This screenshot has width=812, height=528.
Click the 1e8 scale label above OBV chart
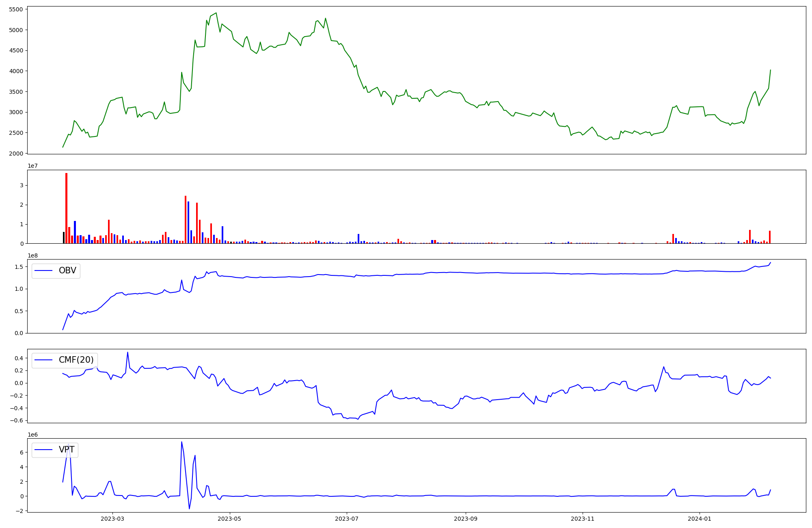(33, 255)
